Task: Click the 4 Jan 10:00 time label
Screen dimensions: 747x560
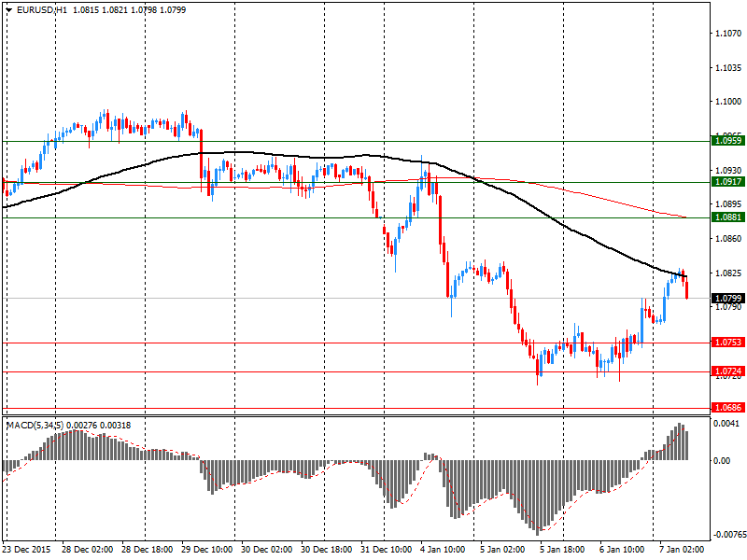Action: click(443, 550)
